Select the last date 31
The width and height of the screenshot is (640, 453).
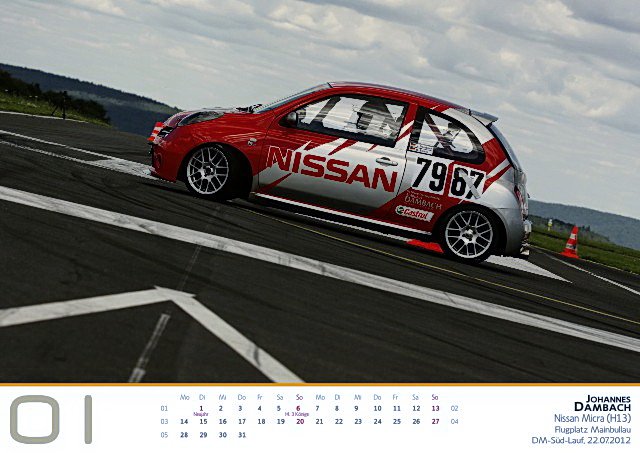tap(242, 435)
